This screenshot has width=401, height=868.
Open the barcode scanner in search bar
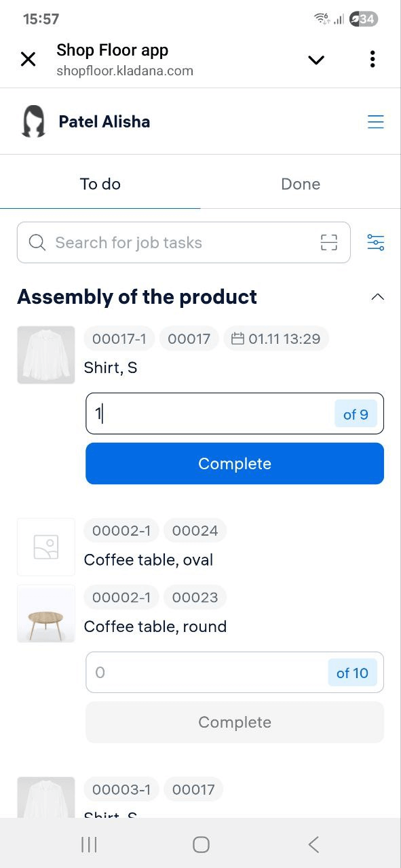[328, 242]
